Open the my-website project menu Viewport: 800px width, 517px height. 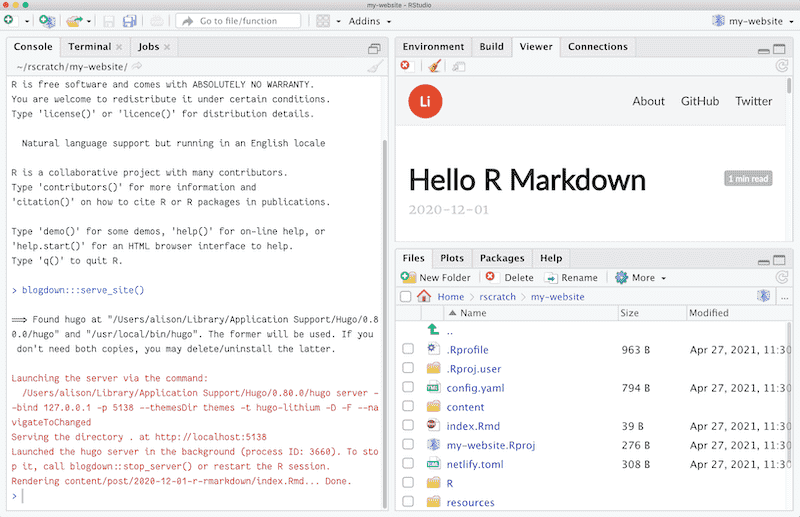point(753,21)
